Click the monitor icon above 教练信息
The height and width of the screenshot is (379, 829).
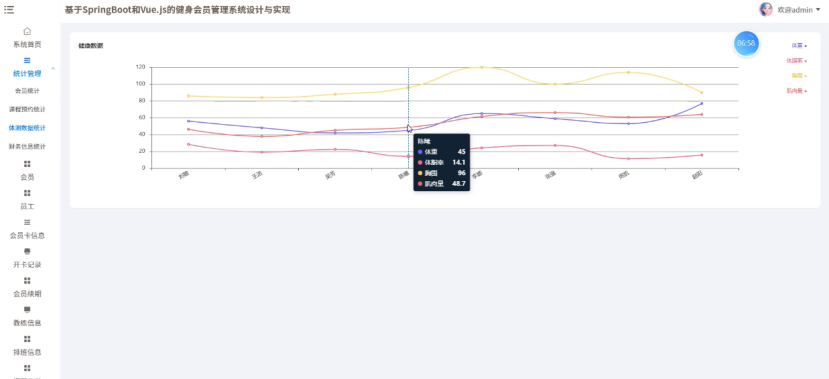click(27, 310)
